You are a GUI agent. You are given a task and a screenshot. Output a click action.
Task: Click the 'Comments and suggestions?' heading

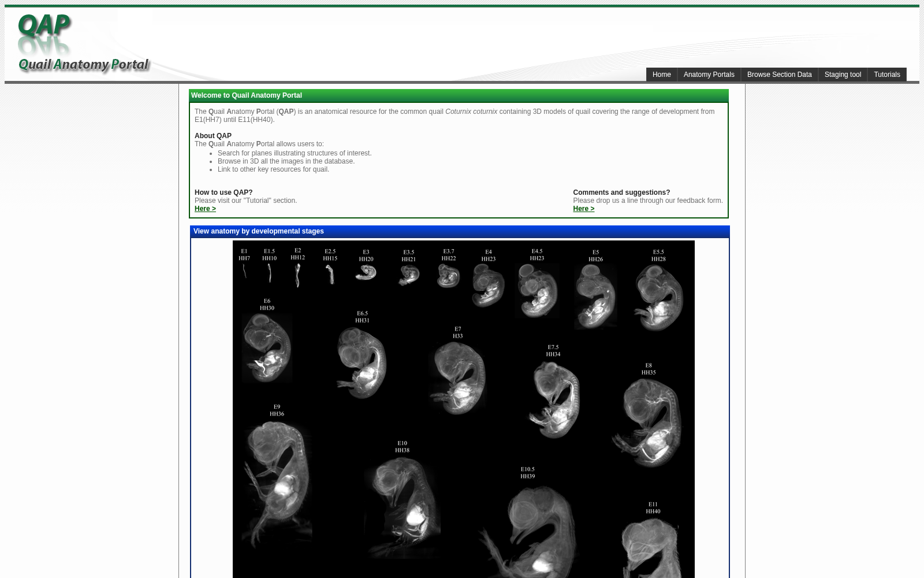coord(621,192)
